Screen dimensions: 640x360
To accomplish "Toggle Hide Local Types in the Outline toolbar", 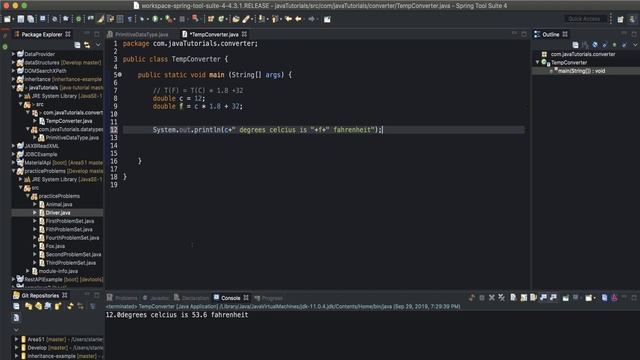I will coord(624,45).
